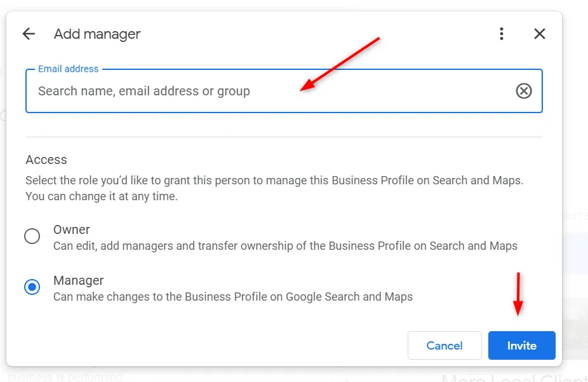Click the 'Email address' field label
The height and width of the screenshot is (382, 588).
point(68,69)
